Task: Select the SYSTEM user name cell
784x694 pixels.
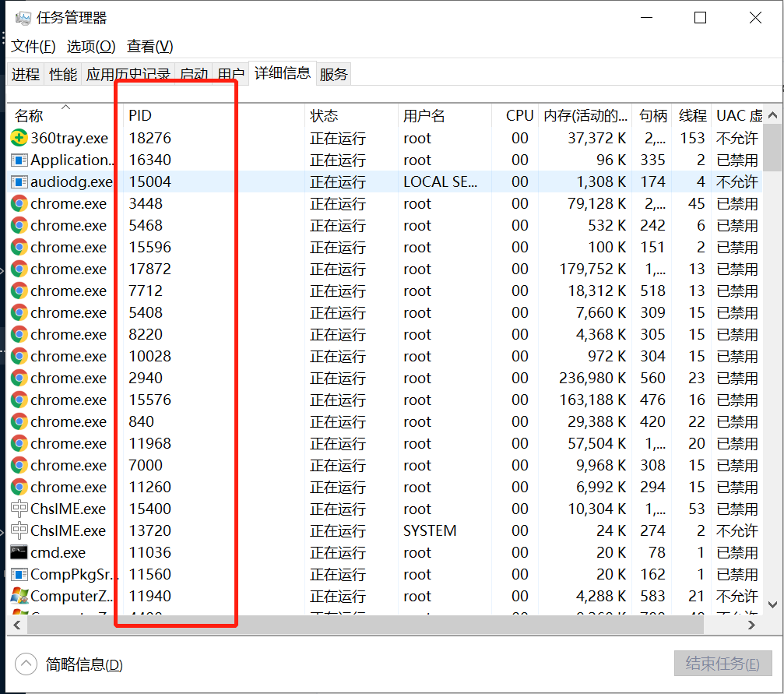Action: point(430,530)
